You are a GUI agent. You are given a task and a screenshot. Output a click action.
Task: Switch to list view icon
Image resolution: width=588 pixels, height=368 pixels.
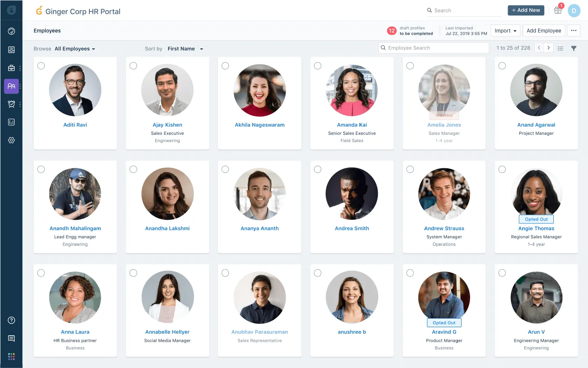561,48
